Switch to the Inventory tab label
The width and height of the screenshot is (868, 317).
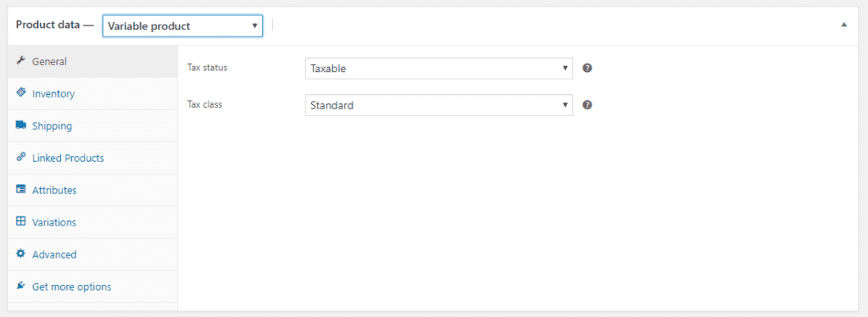(x=53, y=94)
